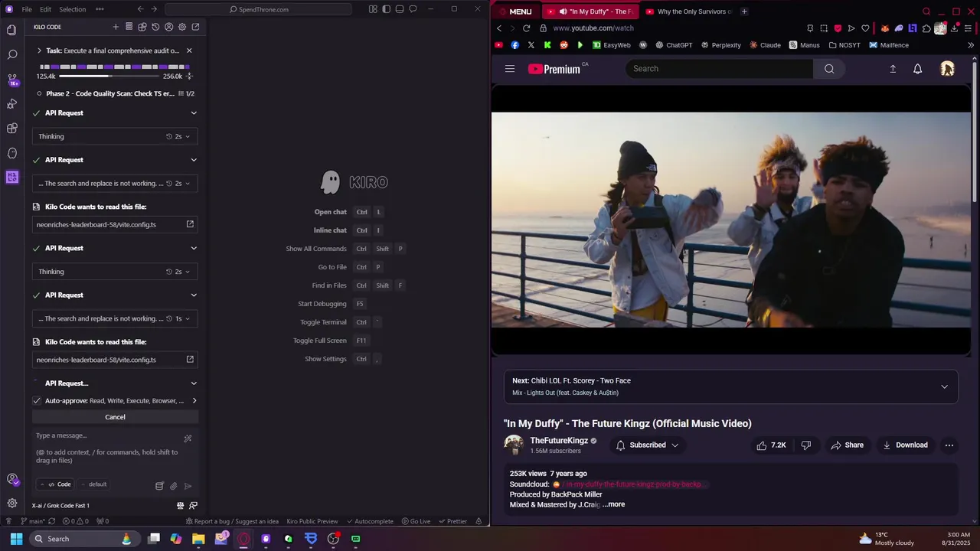Open vite.config.ts link in first read request
980x551 pixels.
(115, 224)
